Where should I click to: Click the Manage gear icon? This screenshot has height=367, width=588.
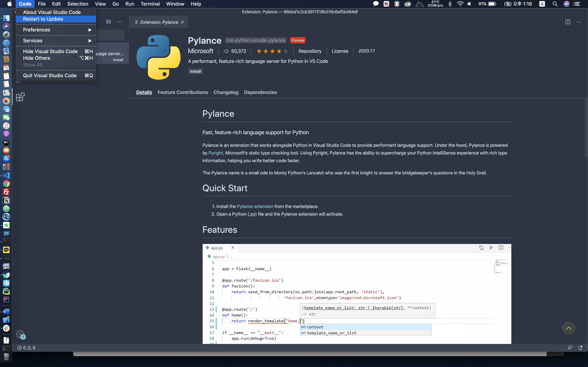pyautogui.click(x=20, y=334)
